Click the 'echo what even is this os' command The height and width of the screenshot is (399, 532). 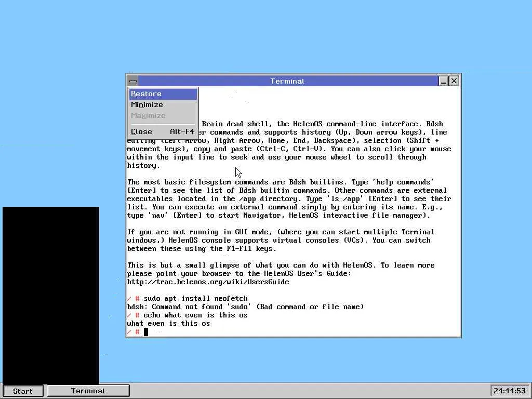coord(195,315)
